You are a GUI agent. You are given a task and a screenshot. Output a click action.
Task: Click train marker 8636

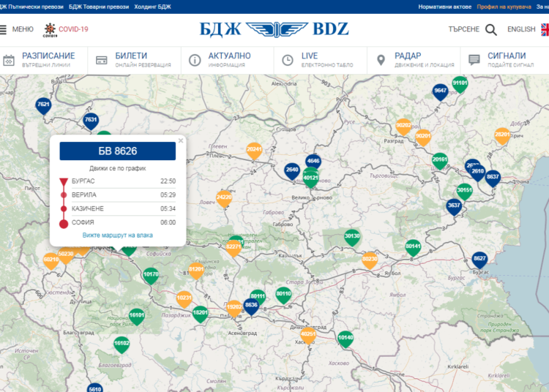click(x=251, y=306)
